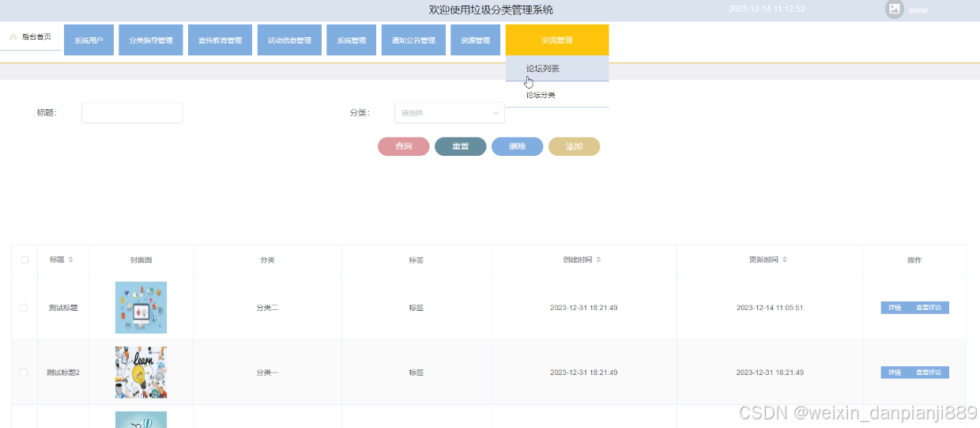Sort by 创建时间 using its sort arrows

(598, 259)
